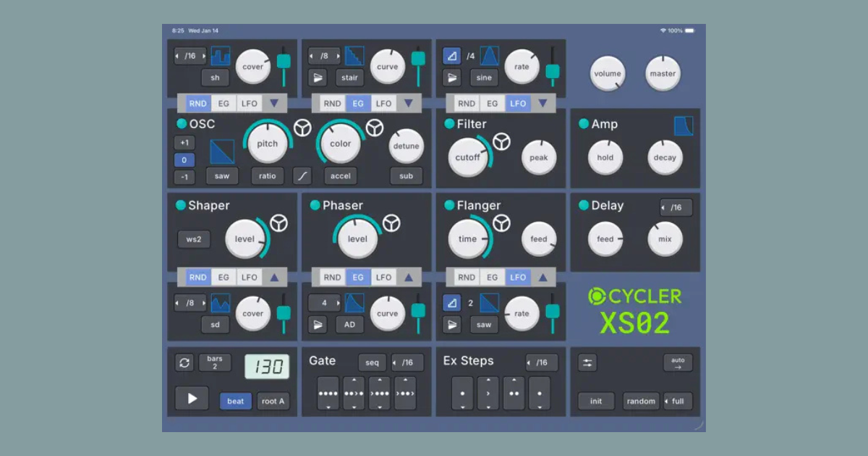Open the blue down triangle on the first modulator
The height and width of the screenshot is (456, 868).
point(274,103)
